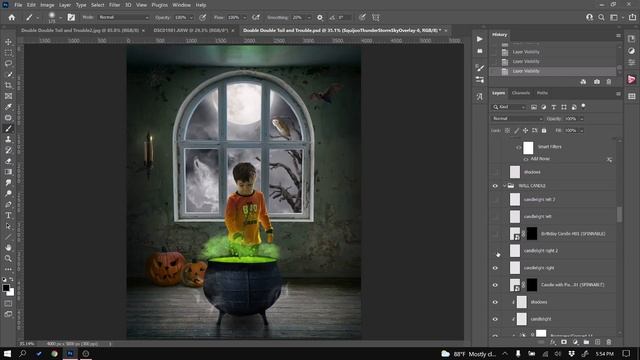Open brush preset picker dropdown
The image size is (640, 360).
pyautogui.click(x=60, y=18)
